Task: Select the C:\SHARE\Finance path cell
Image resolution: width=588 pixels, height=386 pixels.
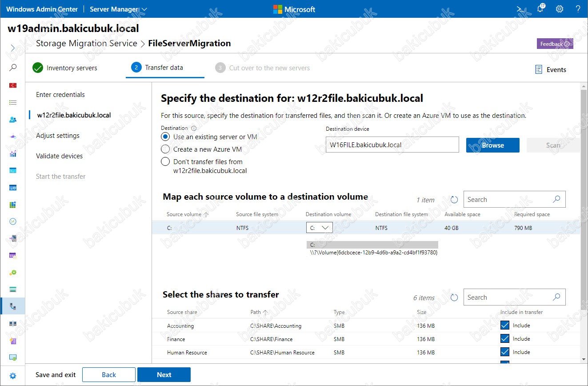Action: coord(272,339)
